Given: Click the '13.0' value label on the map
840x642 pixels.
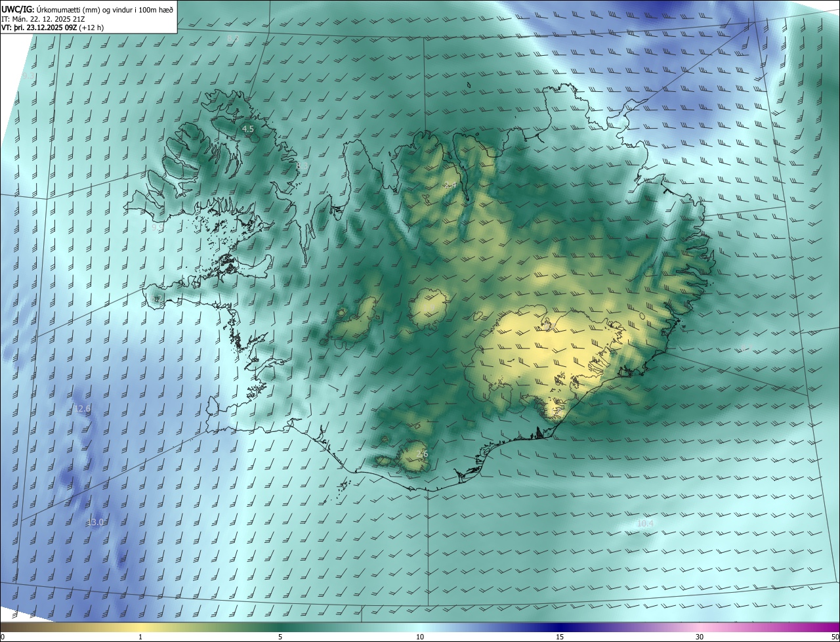Looking at the screenshot, I should point(95,522).
